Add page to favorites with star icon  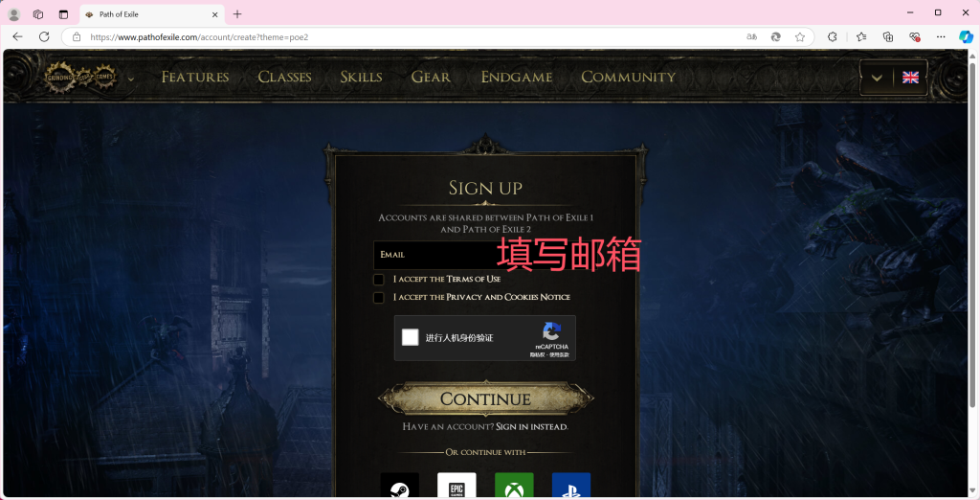pos(800,37)
